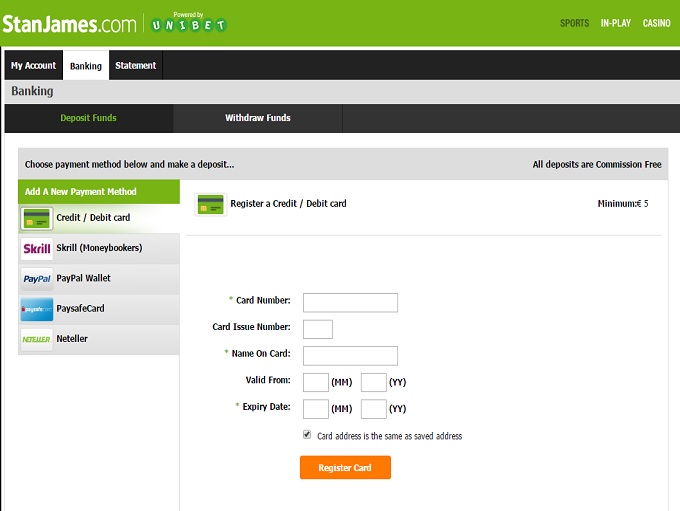Click the StanJames.com logo

[69, 22]
